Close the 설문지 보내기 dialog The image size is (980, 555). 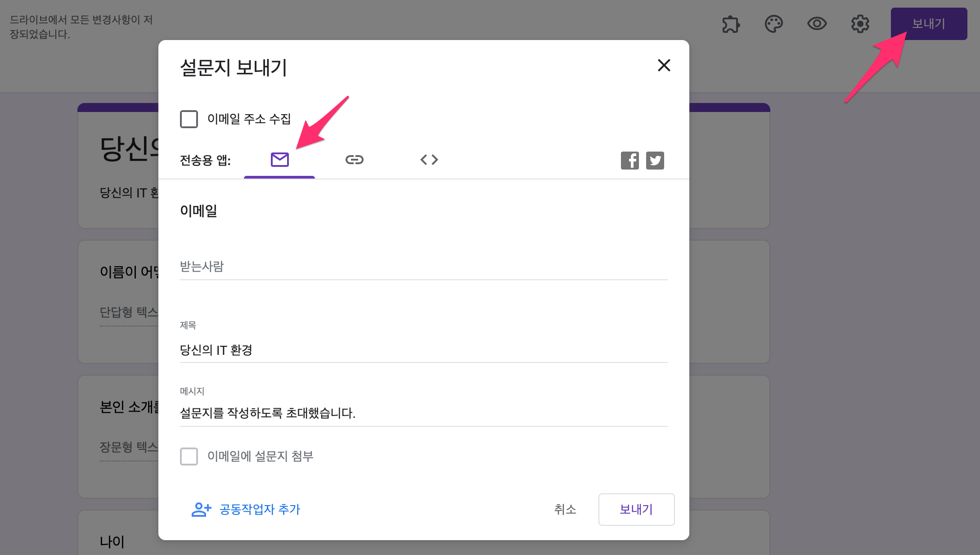pos(664,66)
